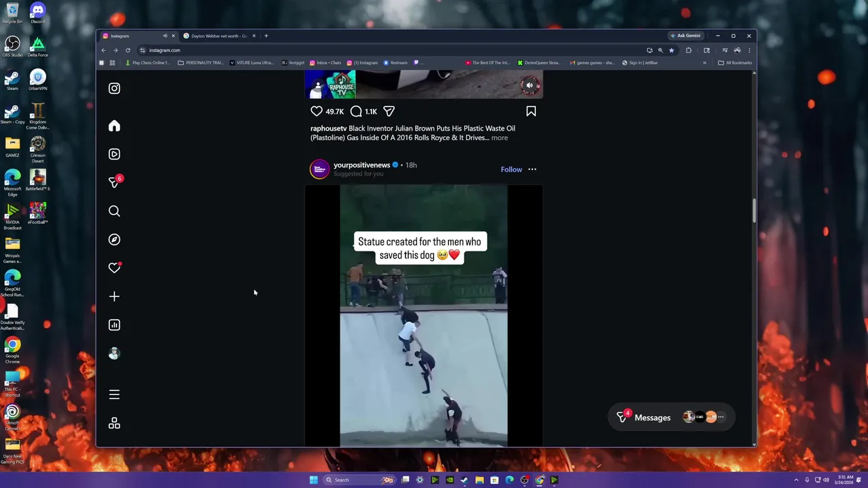
Task: Open the Chrome apps grid in bookmarks bar
Action: point(112,62)
